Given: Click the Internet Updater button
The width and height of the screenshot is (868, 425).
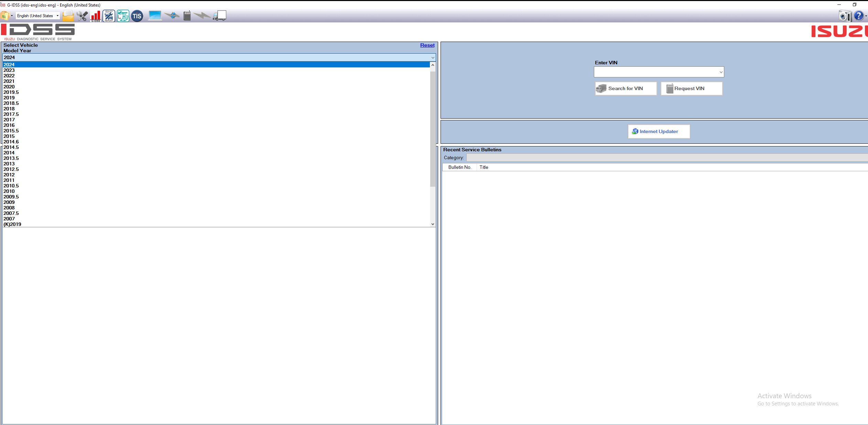Looking at the screenshot, I should tap(659, 131).
